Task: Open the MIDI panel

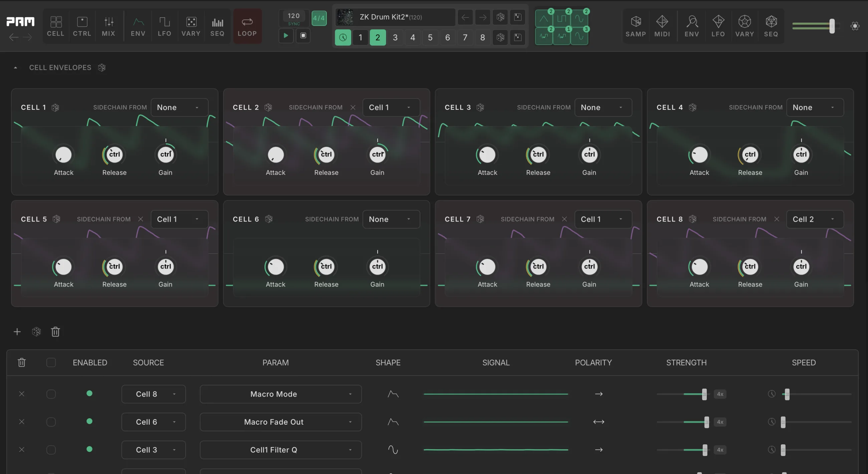Action: (662, 26)
